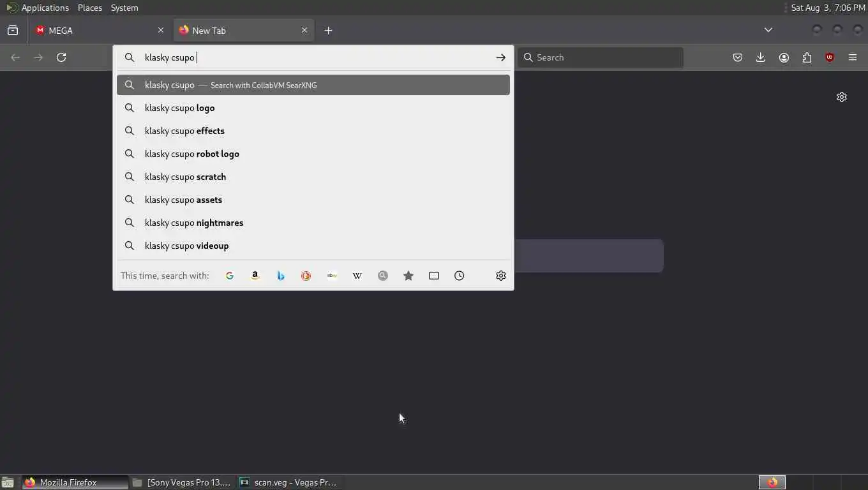Select 'klasky csupo effects' suggestion
This screenshot has width=868, height=490.
pyautogui.click(x=313, y=131)
